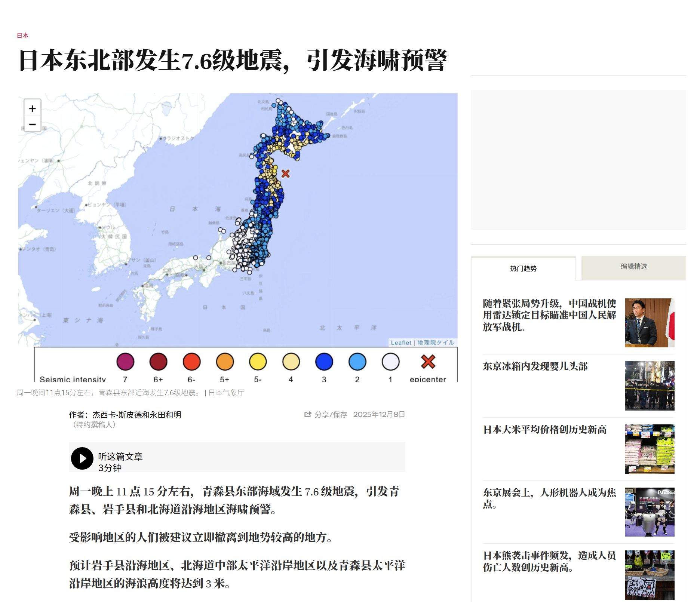Click the epicenter X in the legend

coord(428,362)
